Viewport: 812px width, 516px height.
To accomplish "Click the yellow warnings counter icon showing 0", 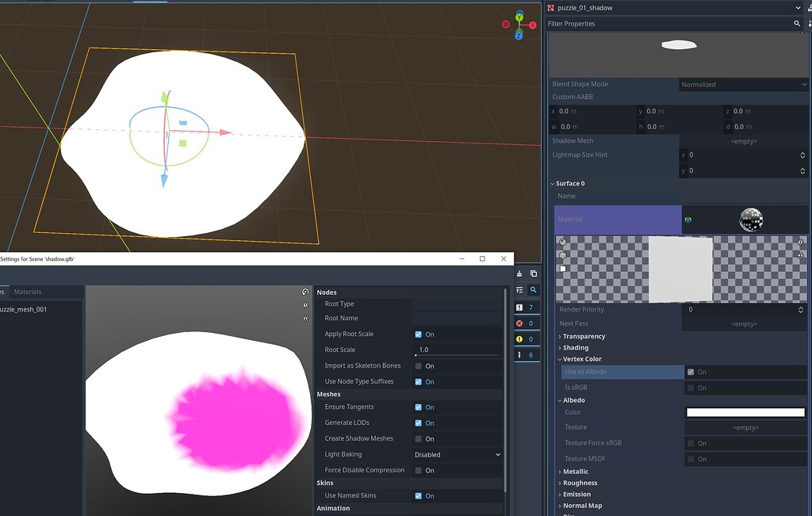I will [521, 339].
